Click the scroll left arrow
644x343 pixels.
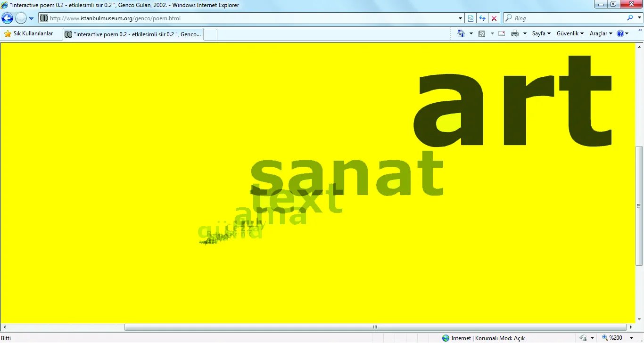point(4,327)
